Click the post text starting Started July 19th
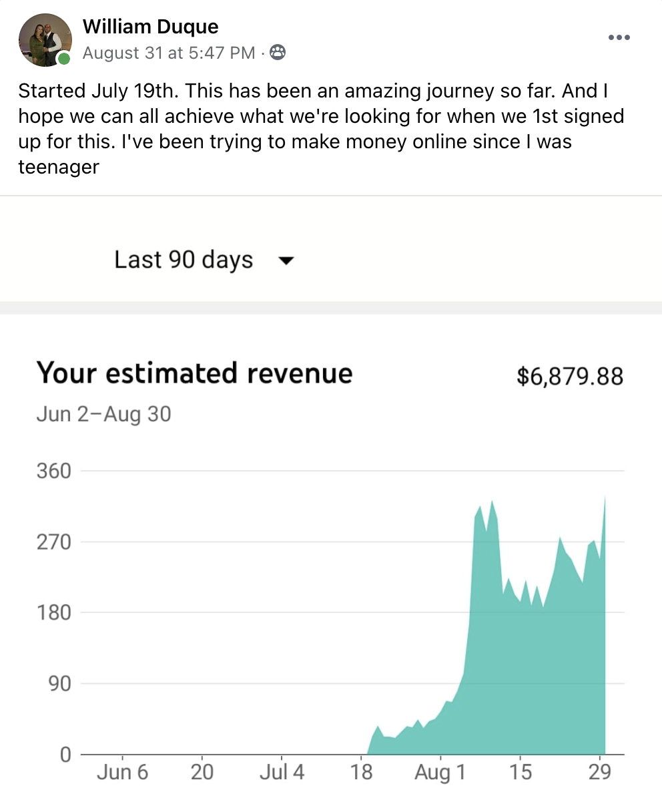Viewport: 662px width, 812px height. pyautogui.click(x=321, y=129)
